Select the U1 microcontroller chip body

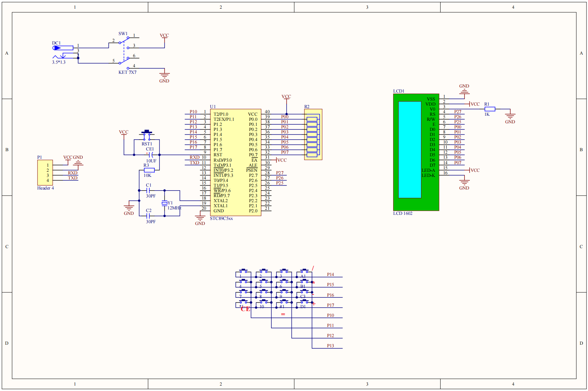point(236,162)
